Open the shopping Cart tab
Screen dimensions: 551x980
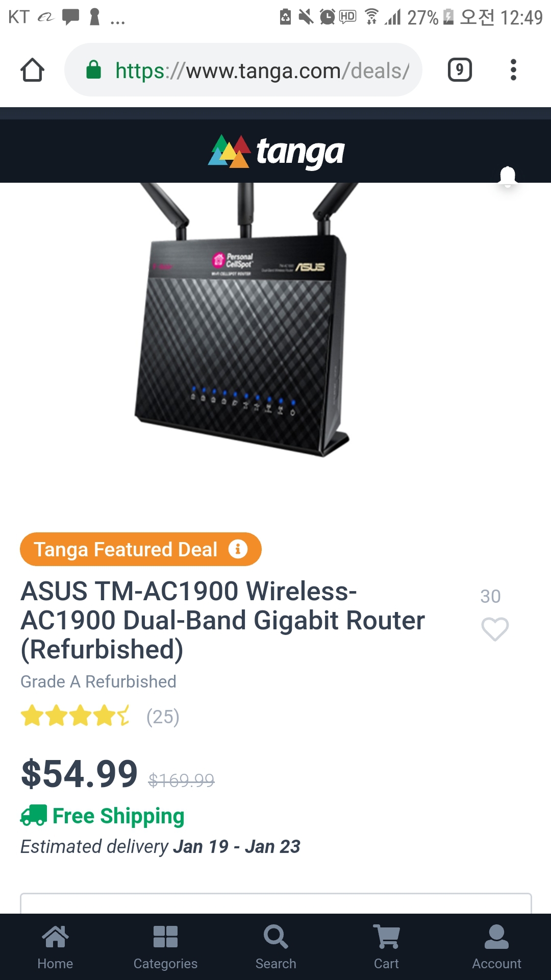tap(386, 947)
